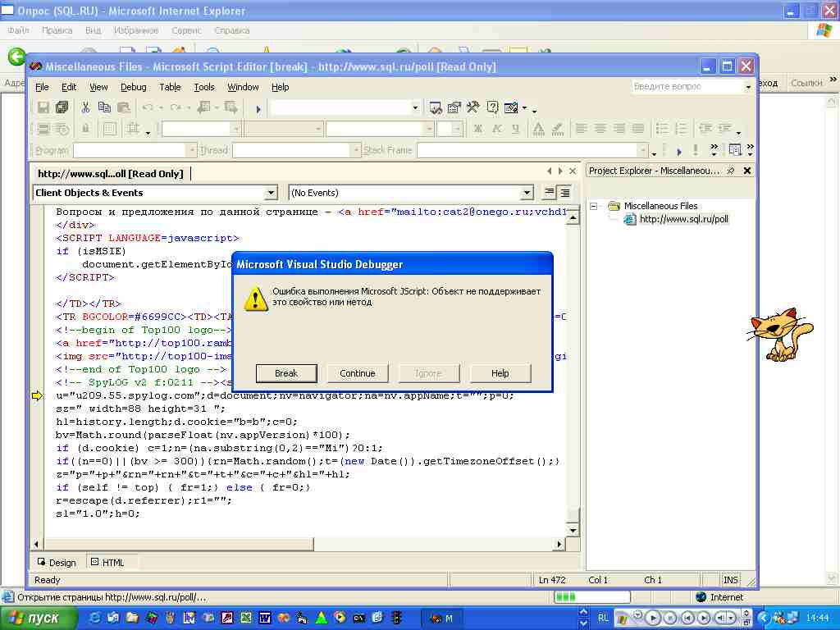The height and width of the screenshot is (630, 840).
Task: Collapse the Miscellaneous Files tree node
Action: tap(595, 206)
